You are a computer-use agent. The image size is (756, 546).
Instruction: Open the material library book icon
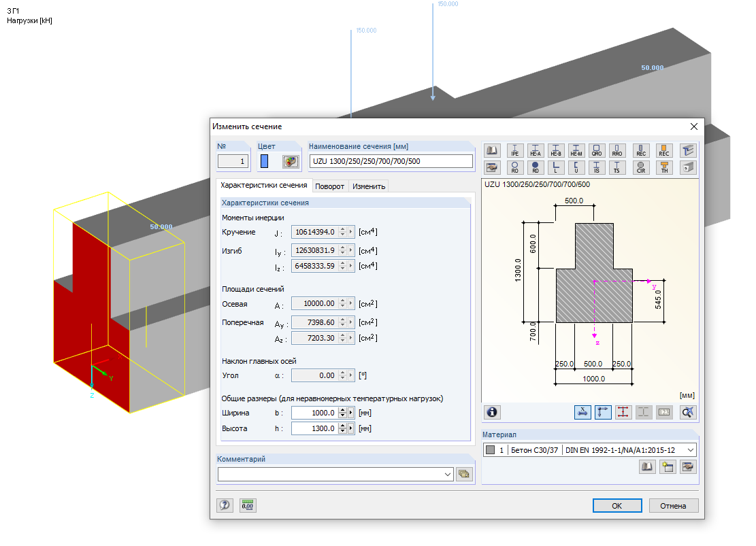[647, 466]
